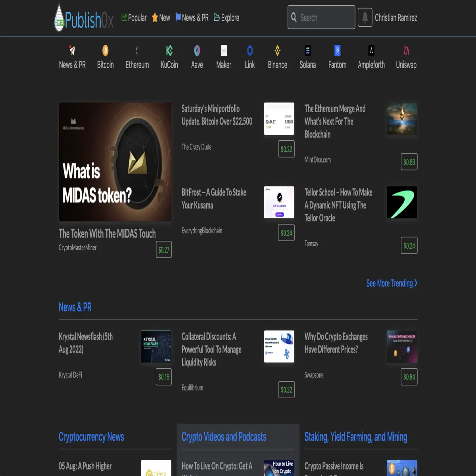
Task: Visit the Krystal DeFi author page
Action: (x=70, y=375)
